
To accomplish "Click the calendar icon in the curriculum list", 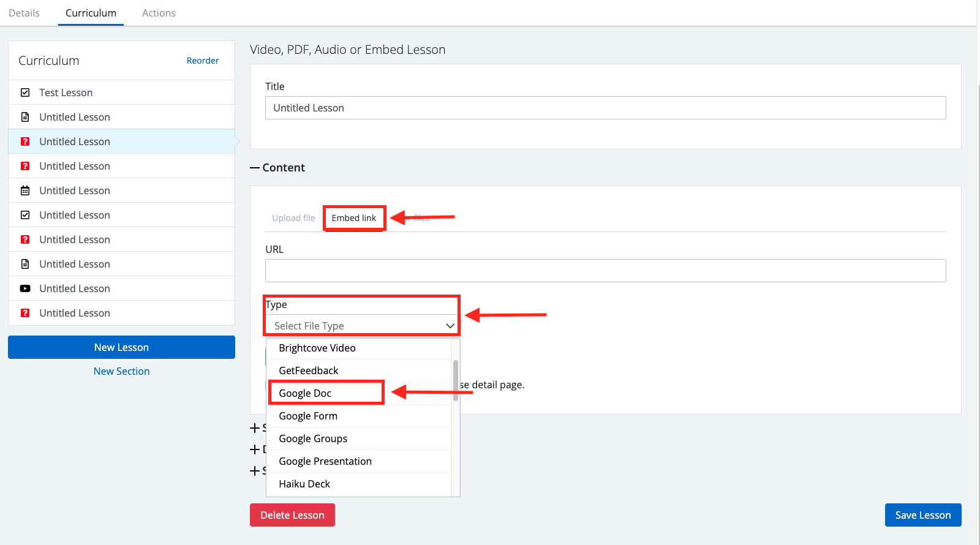I will pos(25,190).
